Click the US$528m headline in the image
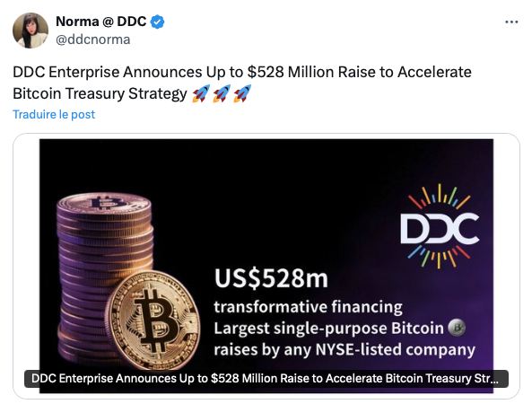532x404 pixels. [x=271, y=278]
